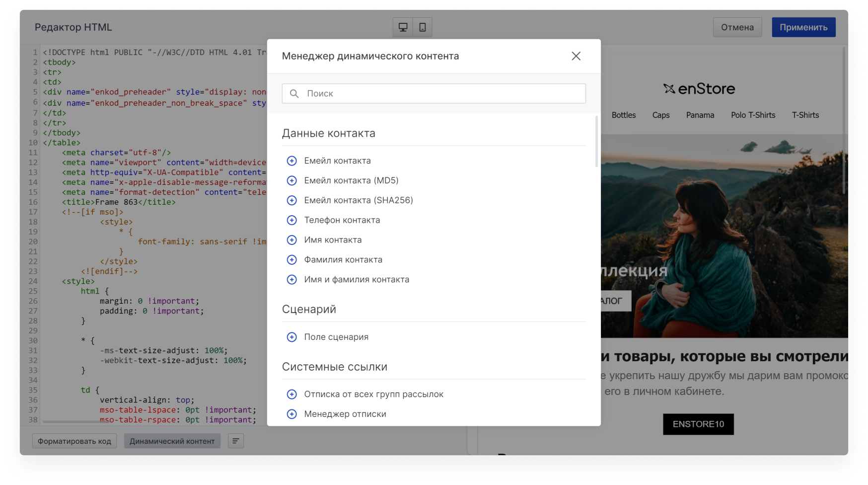The height and width of the screenshot is (485, 868).
Task: Click plus icon next to Менеджер отписки
Action: coord(292,414)
